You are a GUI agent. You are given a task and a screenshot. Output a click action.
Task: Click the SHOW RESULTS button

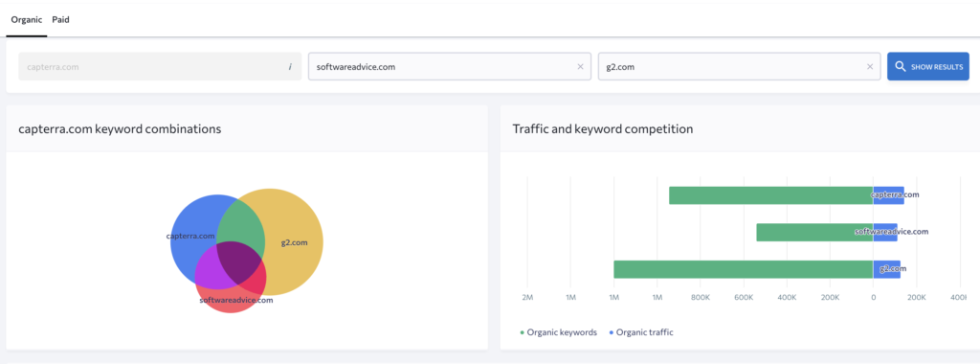(928, 66)
